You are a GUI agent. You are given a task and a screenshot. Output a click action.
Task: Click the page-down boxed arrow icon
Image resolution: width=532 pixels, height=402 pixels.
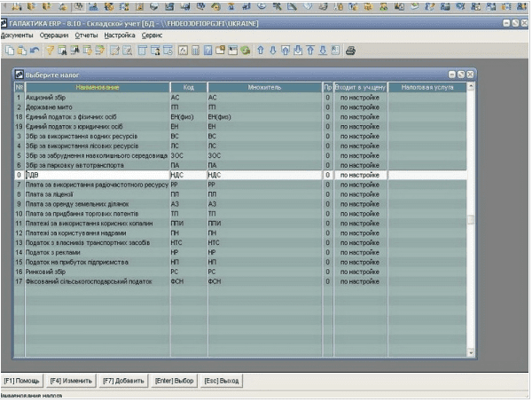(298, 51)
